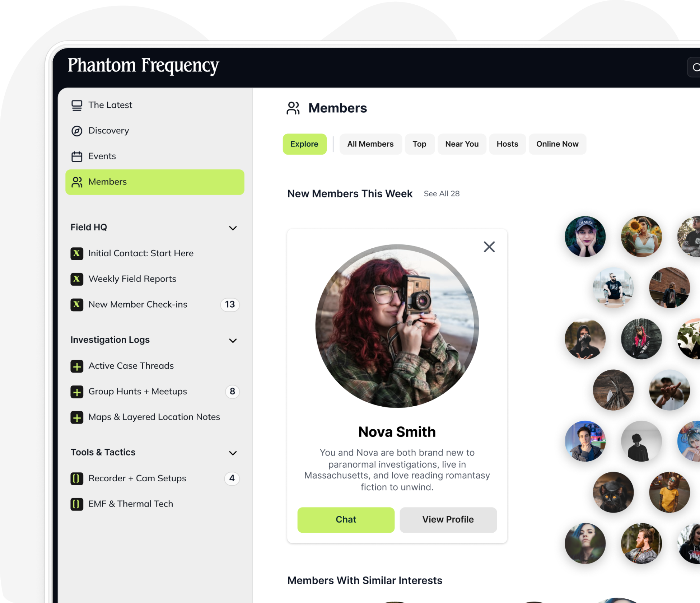Toggle the Near You filter pill
Screen dimensions: 700x603
pos(462,144)
